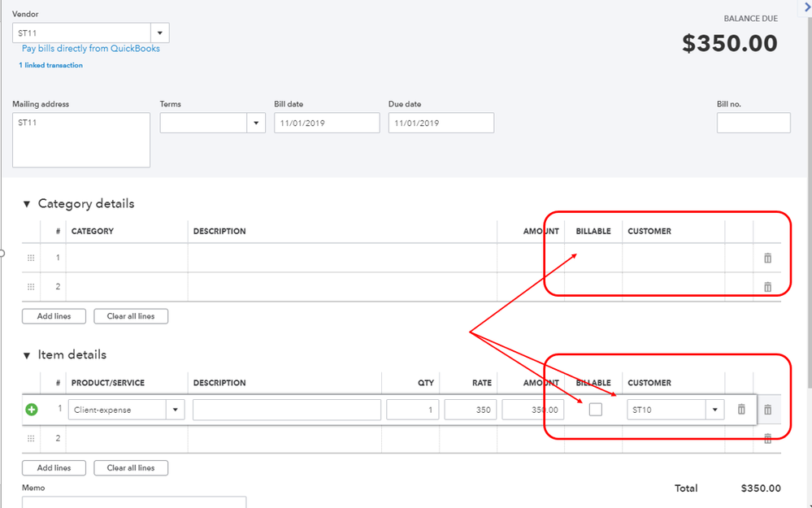Click trash icon for item line 2

click(767, 439)
